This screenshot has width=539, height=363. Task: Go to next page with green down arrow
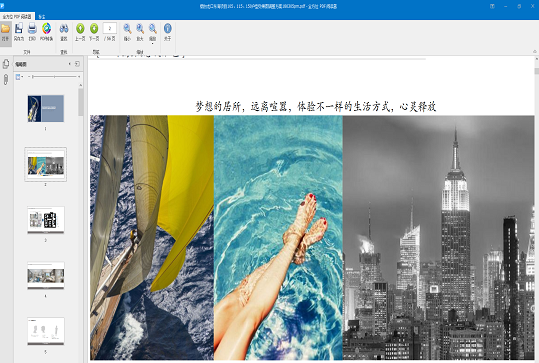(94, 32)
